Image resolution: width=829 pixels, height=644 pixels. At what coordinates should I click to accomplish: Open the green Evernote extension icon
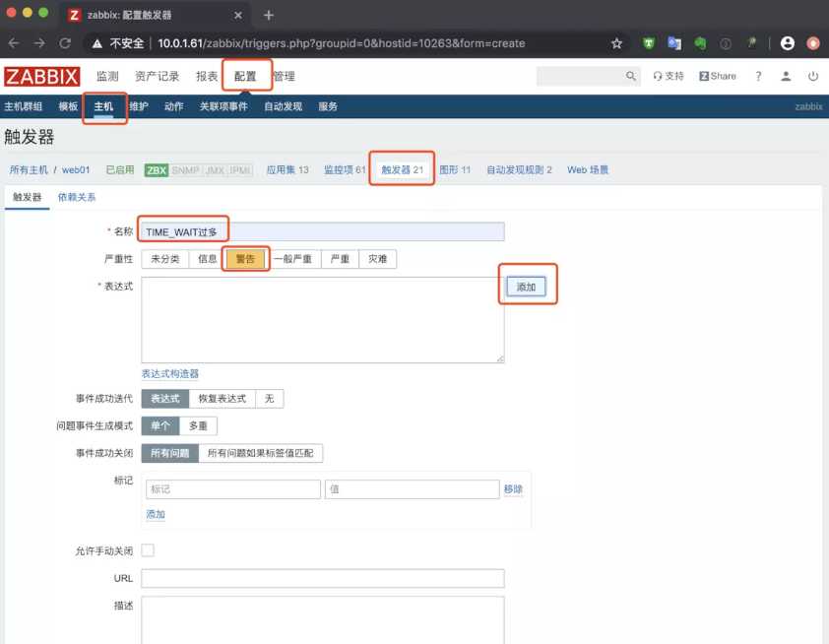point(700,43)
